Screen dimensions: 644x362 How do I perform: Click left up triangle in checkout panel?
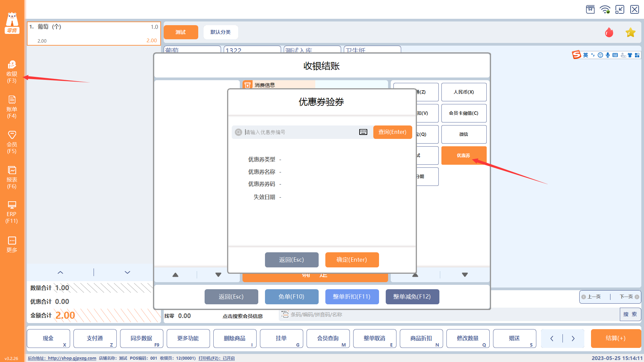click(x=175, y=275)
